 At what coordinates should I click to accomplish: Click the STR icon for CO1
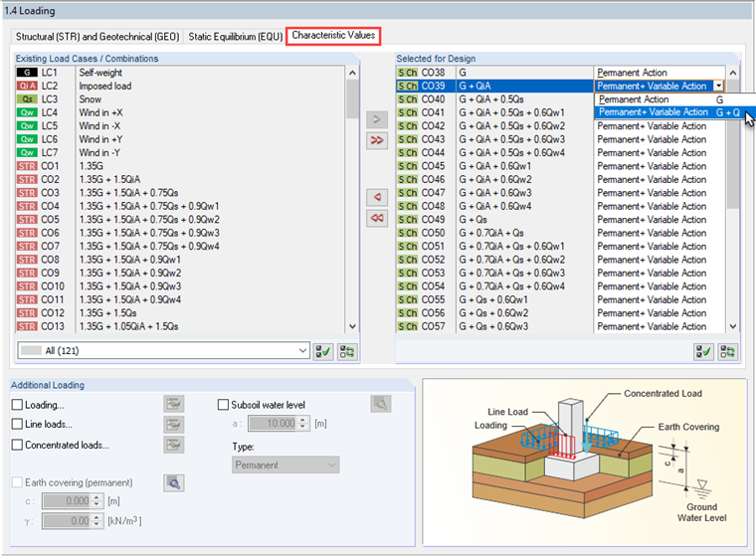click(27, 166)
